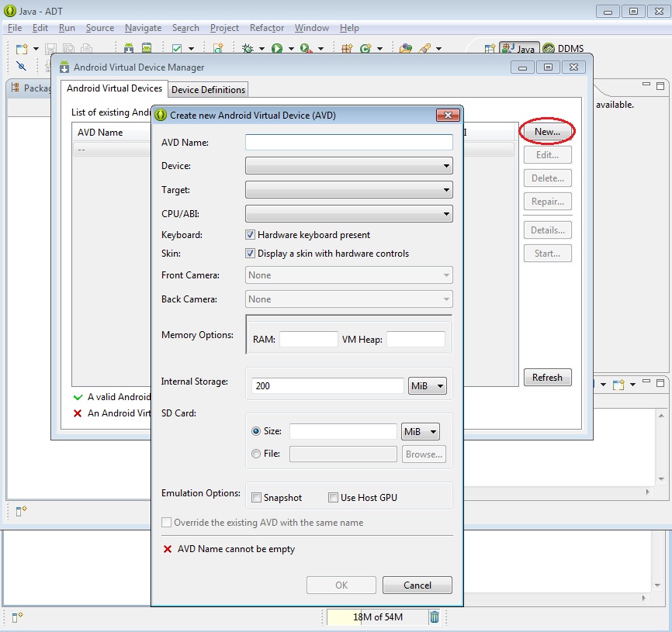The width and height of the screenshot is (672, 632).
Task: Click the New Java Package toolbar icon
Action: [x=347, y=48]
